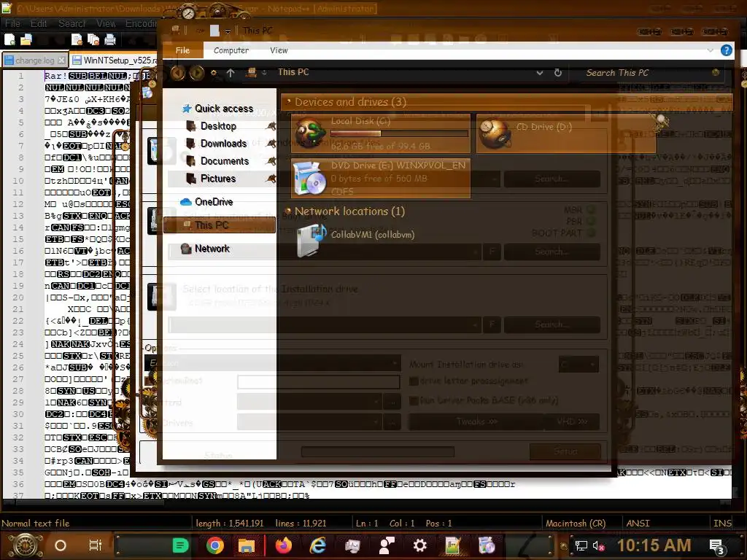Click the Close document icon in Notepad++ toolbar
The width and height of the screenshot is (747, 560).
(x=76, y=40)
